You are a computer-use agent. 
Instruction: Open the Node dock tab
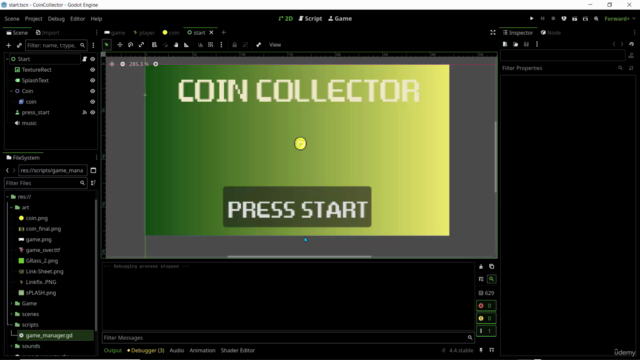click(x=551, y=33)
